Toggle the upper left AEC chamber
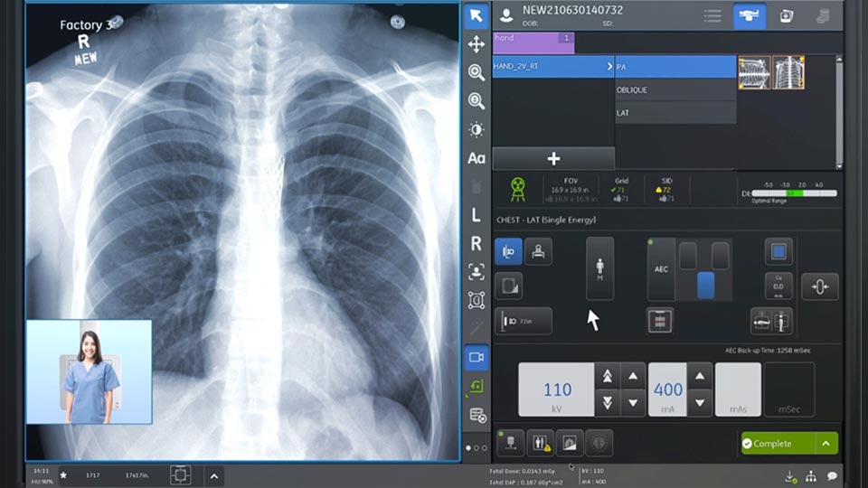The height and width of the screenshot is (488, 868). click(689, 256)
